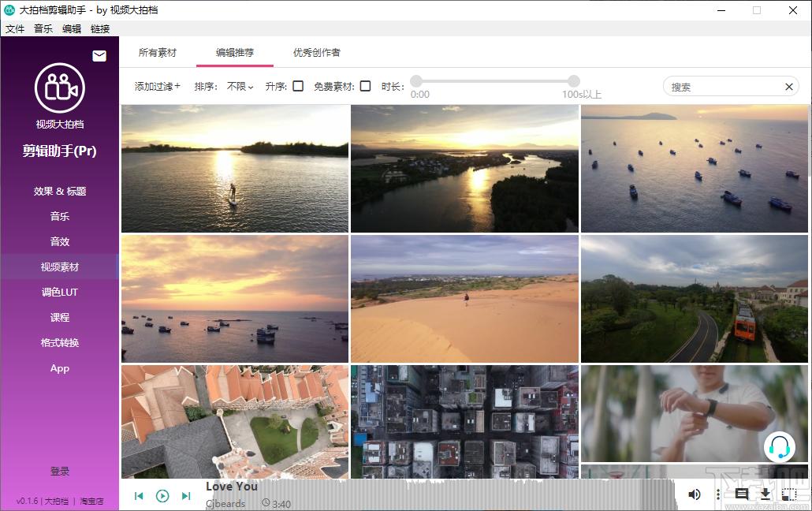Open 调色LUT in the sidebar

click(x=60, y=292)
